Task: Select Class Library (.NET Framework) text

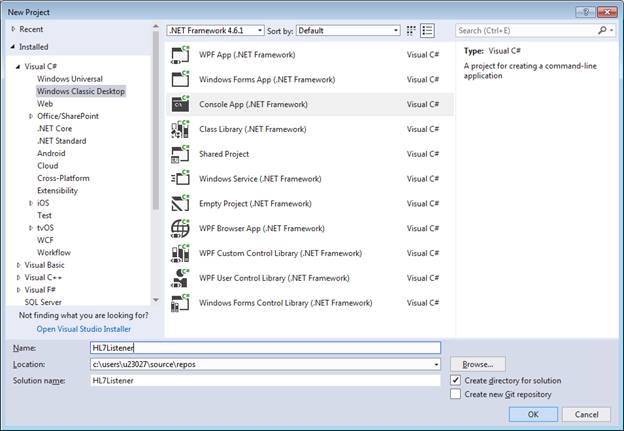Action: 253,129
